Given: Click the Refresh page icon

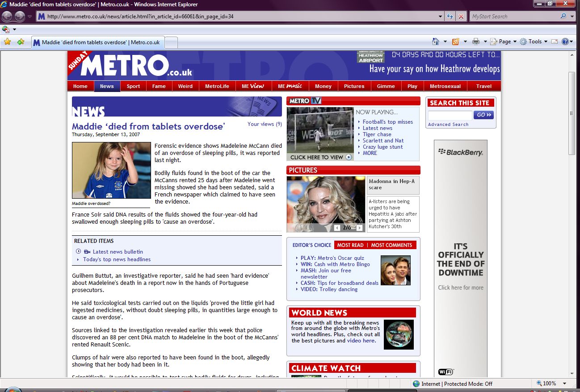Looking at the screenshot, I should 450,17.
